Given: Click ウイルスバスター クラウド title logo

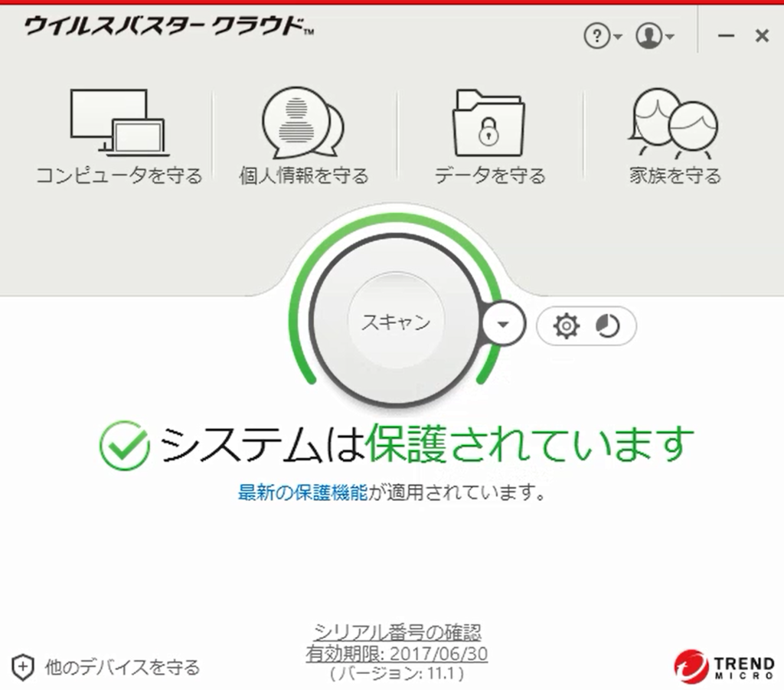Looking at the screenshot, I should pos(169,27).
